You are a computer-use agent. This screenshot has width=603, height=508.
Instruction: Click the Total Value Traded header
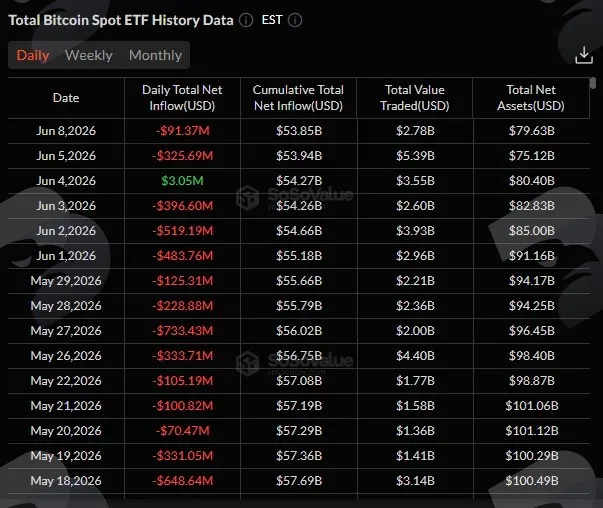tap(415, 98)
